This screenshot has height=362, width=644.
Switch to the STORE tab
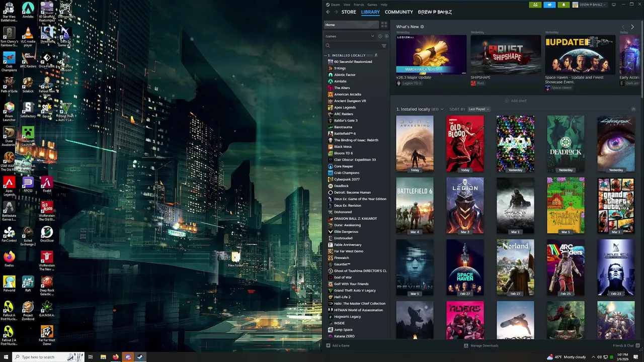pos(349,12)
